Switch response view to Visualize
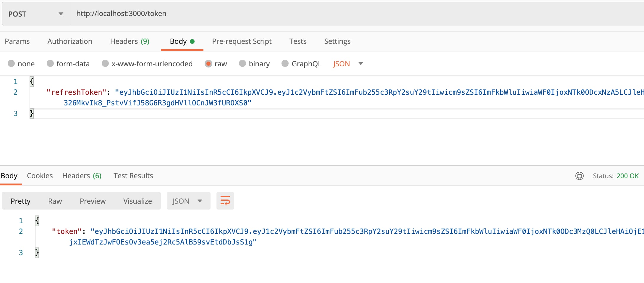This screenshot has width=644, height=283. click(x=137, y=201)
